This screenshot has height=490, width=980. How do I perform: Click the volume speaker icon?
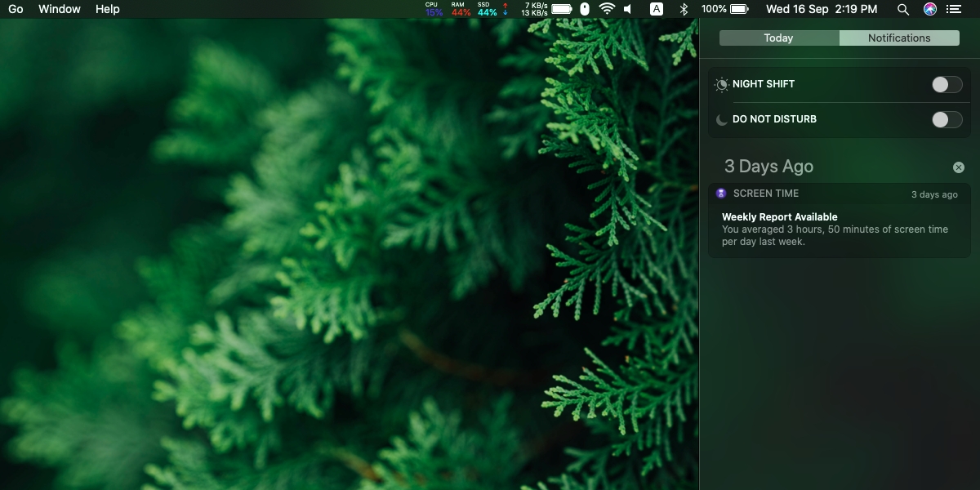pos(627,9)
